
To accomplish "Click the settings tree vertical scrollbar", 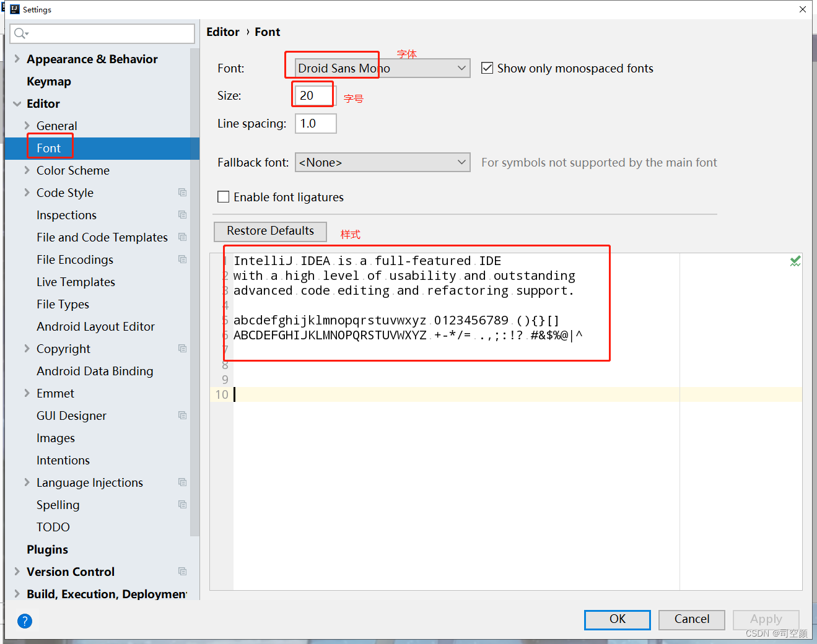I will (195, 291).
